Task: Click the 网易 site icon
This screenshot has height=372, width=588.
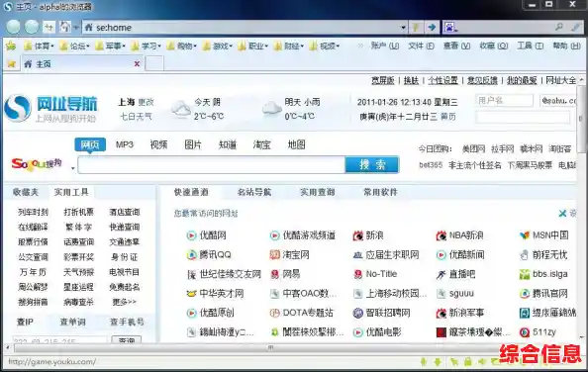Action: point(275,274)
